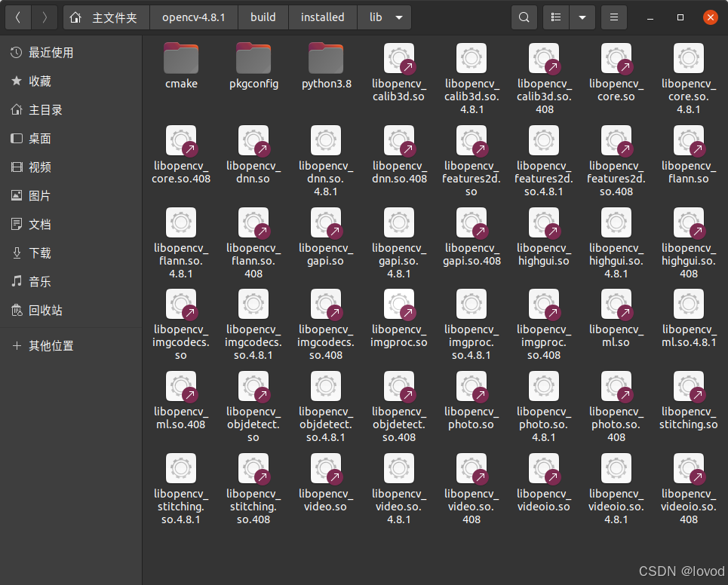
Task: Open 主目录 home in sidebar
Action: click(71, 110)
